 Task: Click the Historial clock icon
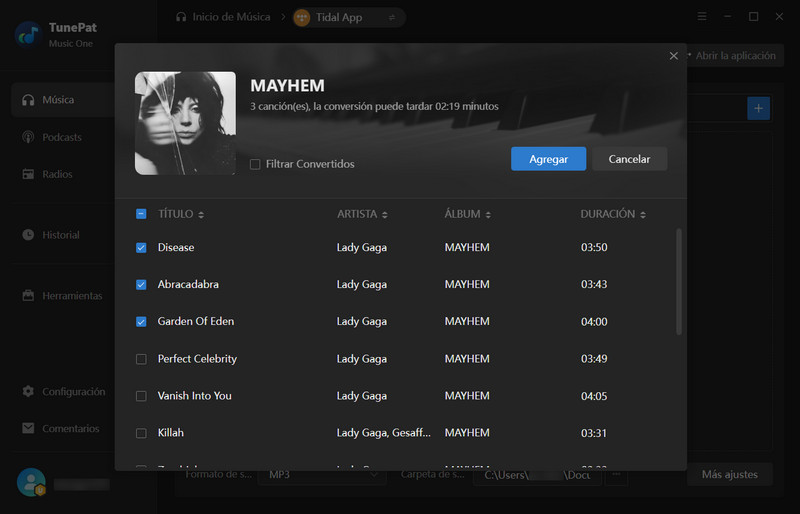point(28,235)
